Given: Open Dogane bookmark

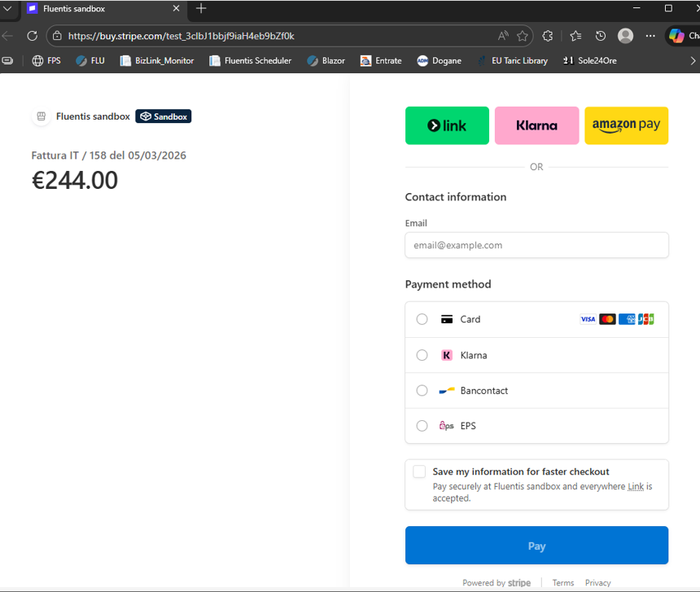Looking at the screenshot, I should (x=439, y=61).
